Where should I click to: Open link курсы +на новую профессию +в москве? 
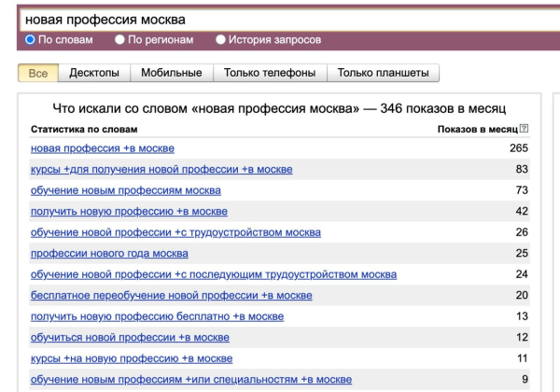pyautogui.click(x=132, y=358)
